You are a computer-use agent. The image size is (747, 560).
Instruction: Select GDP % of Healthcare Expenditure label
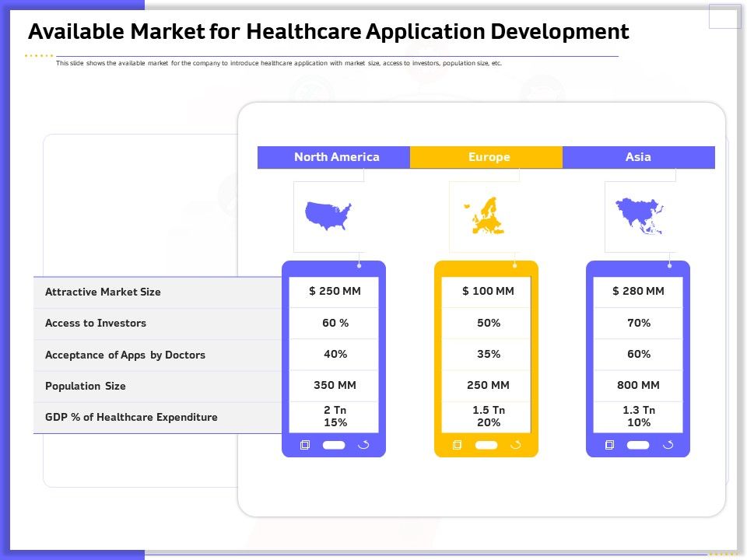tap(131, 417)
